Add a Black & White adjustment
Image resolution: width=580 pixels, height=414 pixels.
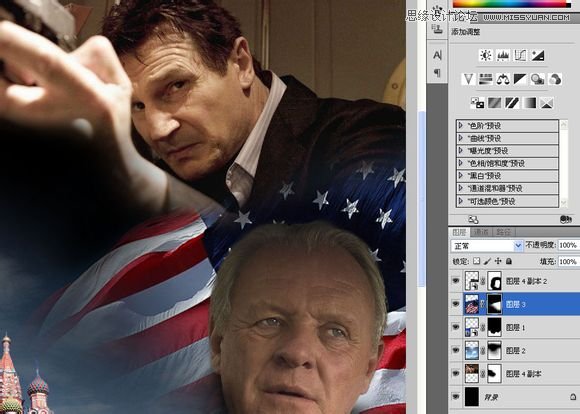tap(520, 79)
